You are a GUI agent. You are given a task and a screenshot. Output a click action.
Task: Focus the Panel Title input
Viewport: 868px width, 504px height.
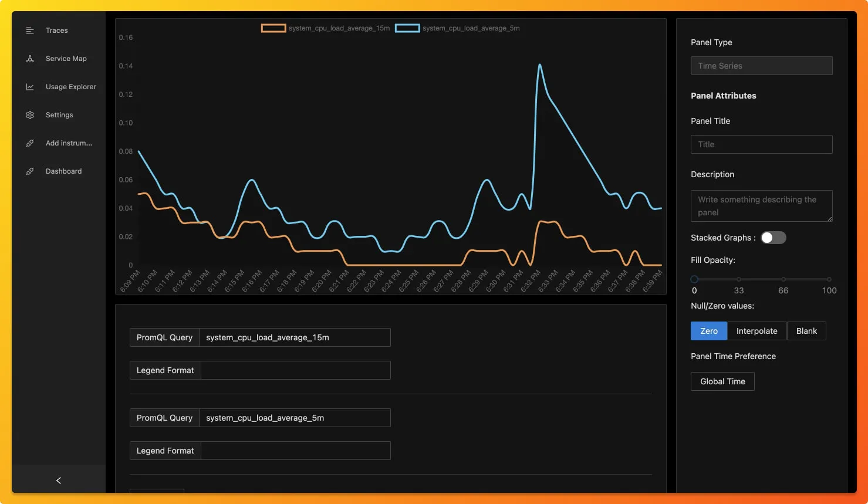pos(761,144)
